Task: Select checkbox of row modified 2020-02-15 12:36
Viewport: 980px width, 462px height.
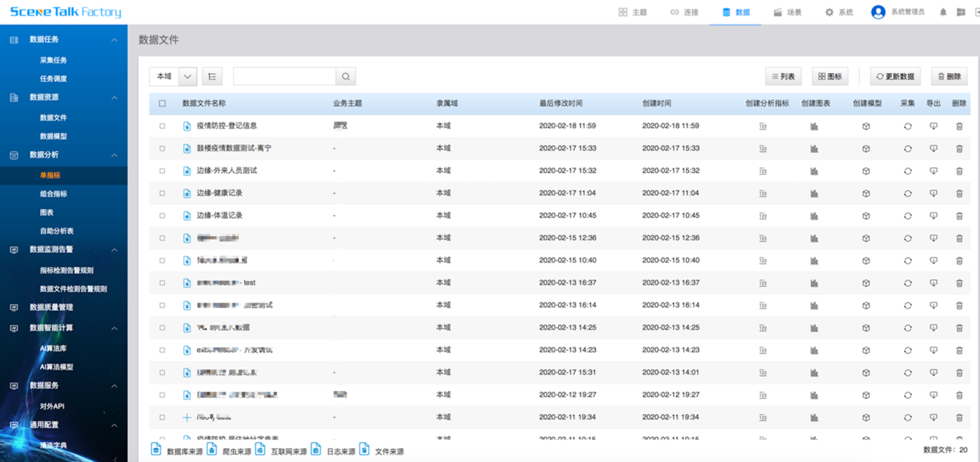Action: pos(163,238)
